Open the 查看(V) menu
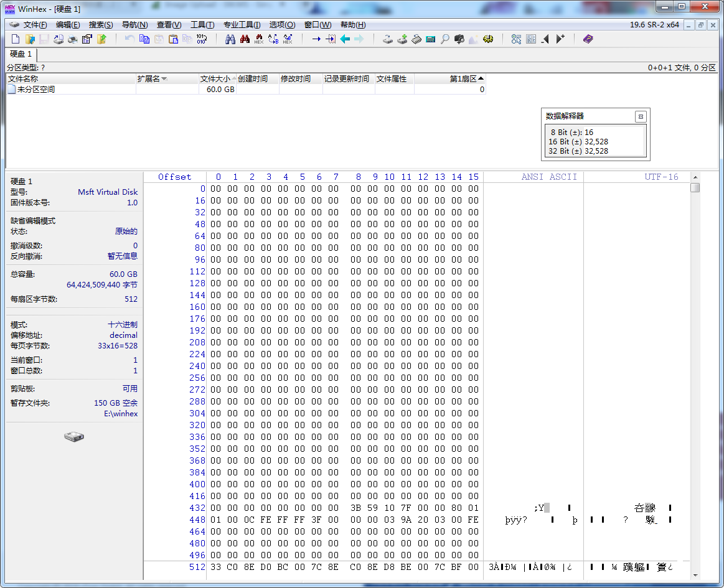The image size is (724, 588). [169, 25]
